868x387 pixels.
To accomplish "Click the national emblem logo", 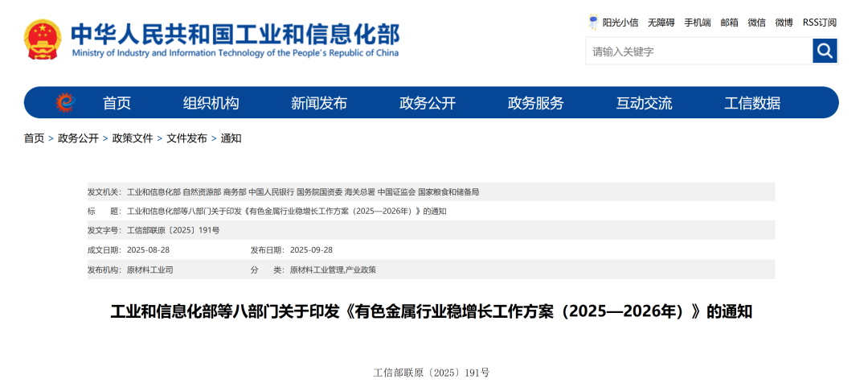I will (x=43, y=39).
